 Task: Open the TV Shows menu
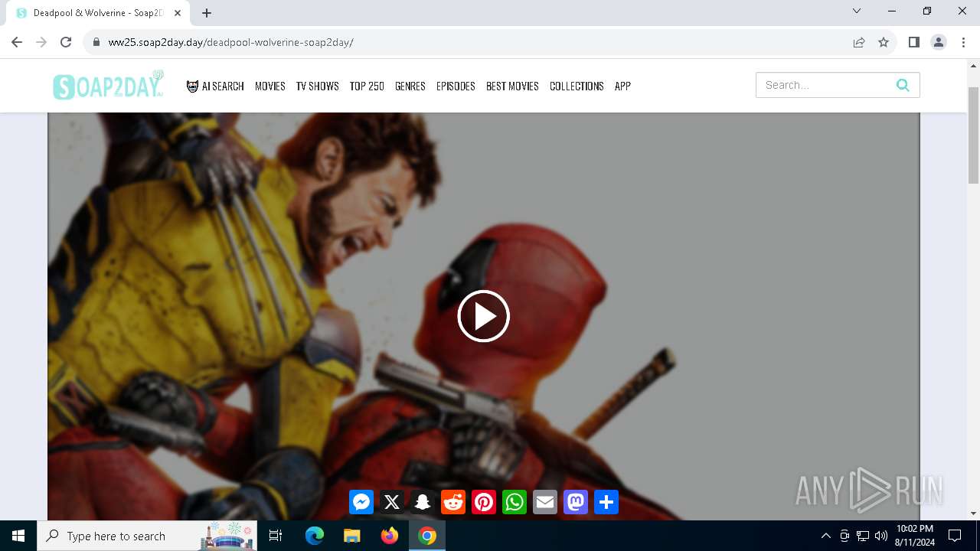point(318,86)
